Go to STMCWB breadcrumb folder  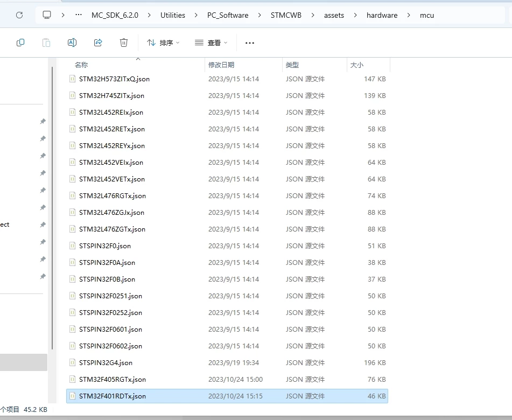(286, 16)
